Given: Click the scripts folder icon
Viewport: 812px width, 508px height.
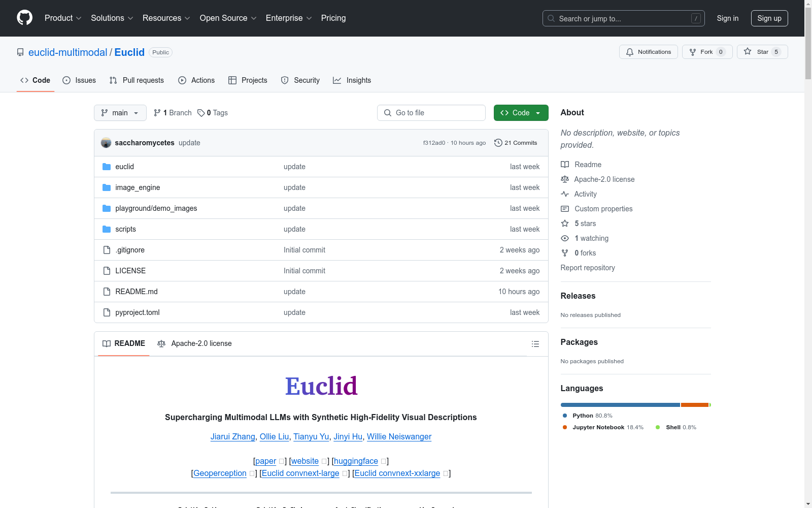Looking at the screenshot, I should pos(107,229).
